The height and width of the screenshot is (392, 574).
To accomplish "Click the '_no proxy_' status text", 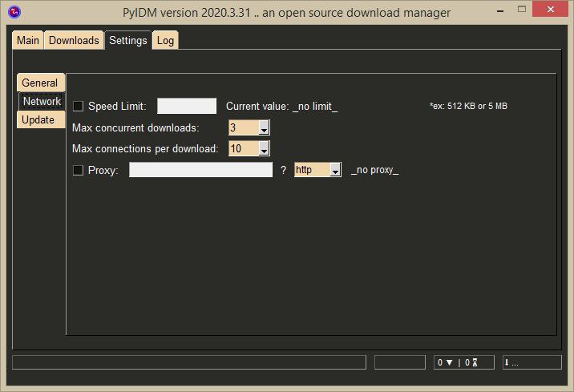I will point(374,170).
